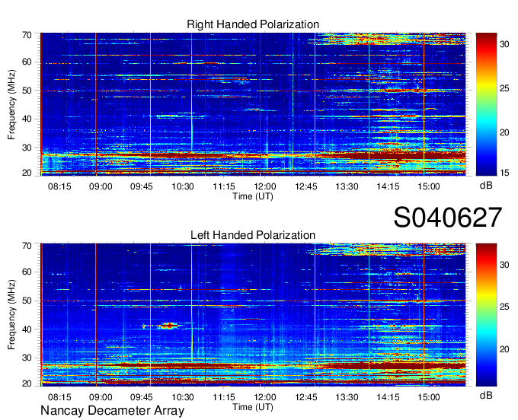
Task: Click the Right Handed plot color scale bar
Action: (486, 104)
